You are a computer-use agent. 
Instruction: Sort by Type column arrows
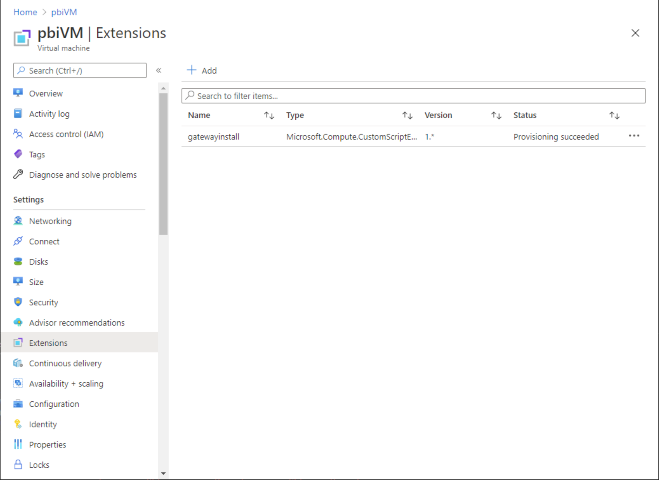click(x=407, y=115)
